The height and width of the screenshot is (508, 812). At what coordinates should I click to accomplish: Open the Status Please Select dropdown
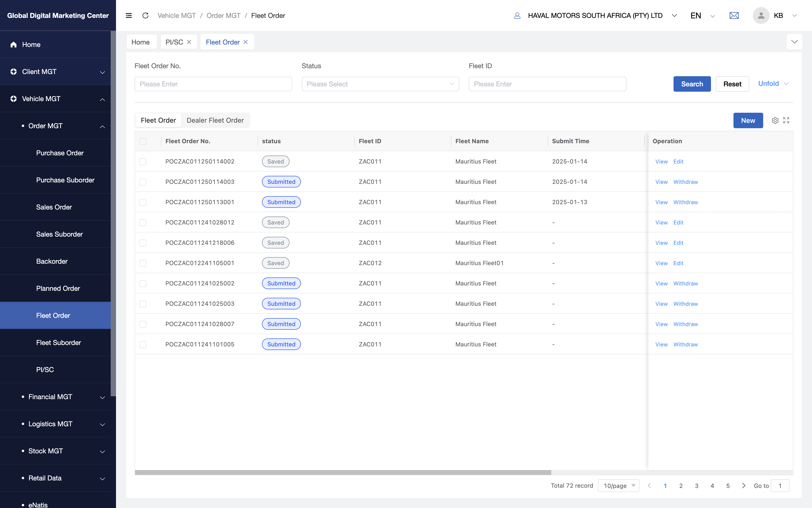(380, 84)
